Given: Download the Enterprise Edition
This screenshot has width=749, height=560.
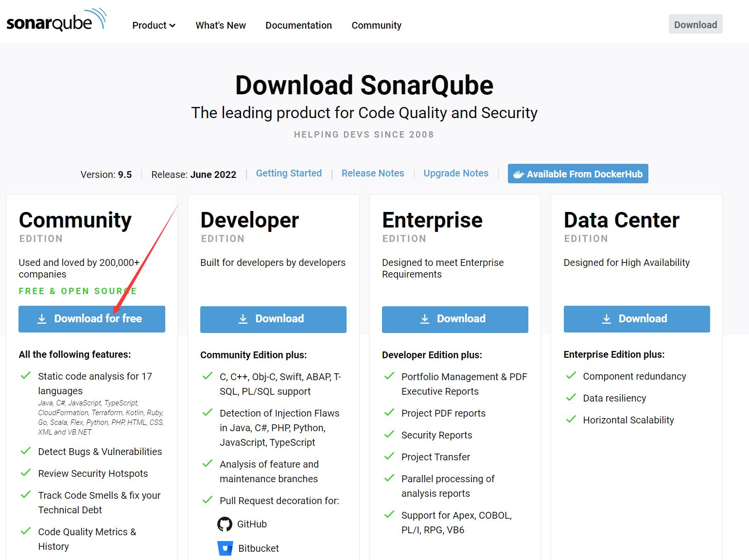Looking at the screenshot, I should (x=455, y=319).
